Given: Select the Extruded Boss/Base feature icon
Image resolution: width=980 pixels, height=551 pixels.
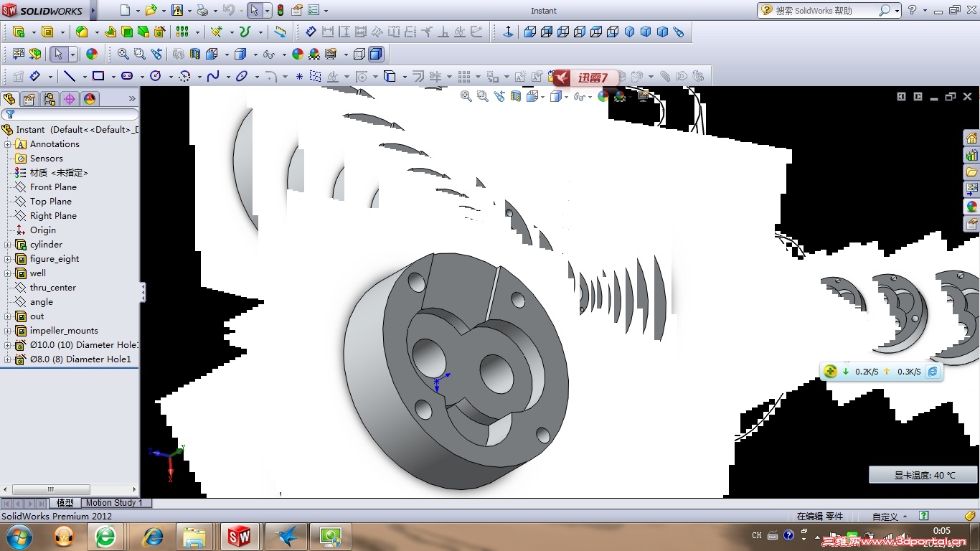Looking at the screenshot, I should pos(19,32).
